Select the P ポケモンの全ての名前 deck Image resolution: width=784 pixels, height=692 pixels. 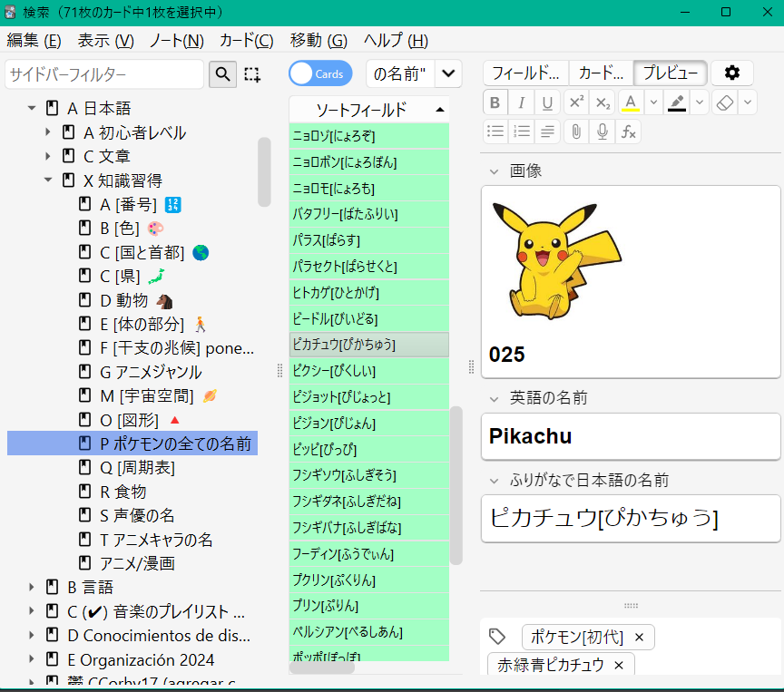[132, 443]
